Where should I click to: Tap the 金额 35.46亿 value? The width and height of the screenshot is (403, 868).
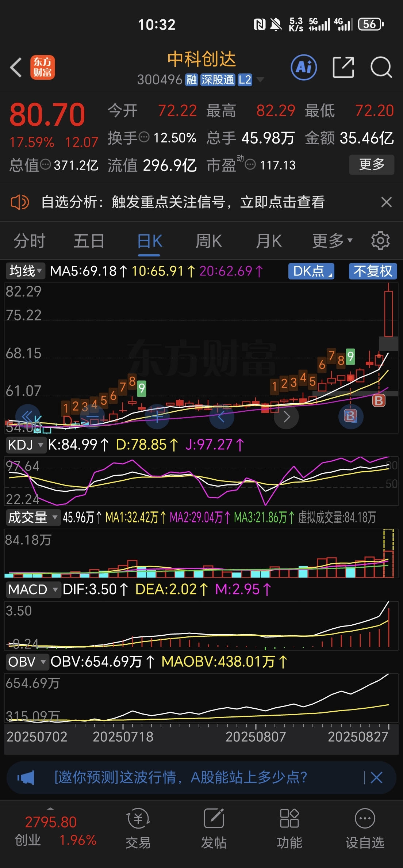tap(367, 138)
